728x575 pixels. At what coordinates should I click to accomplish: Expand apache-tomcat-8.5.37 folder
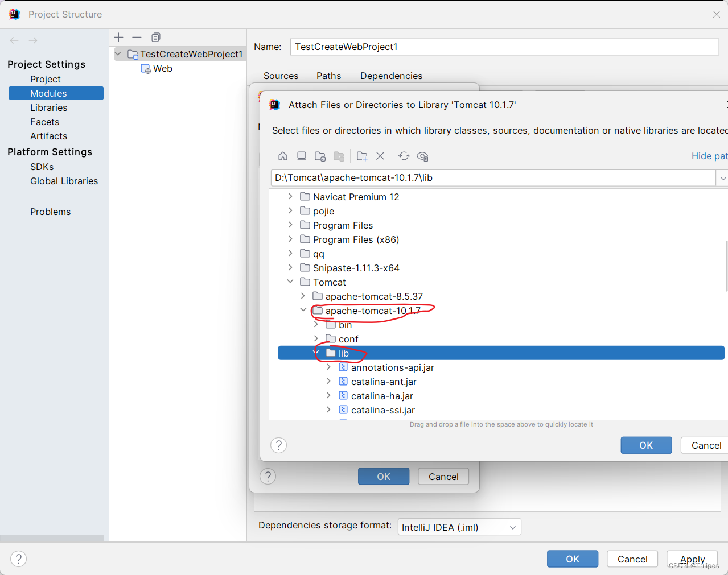pos(303,296)
